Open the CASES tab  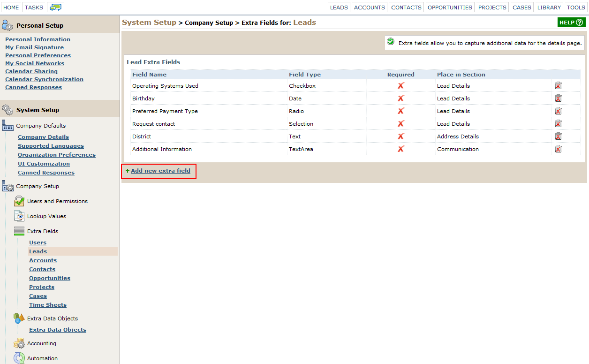tap(522, 8)
